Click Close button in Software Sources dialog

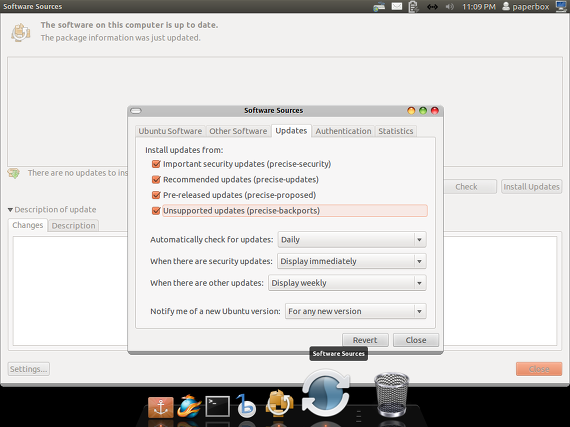[416, 340]
